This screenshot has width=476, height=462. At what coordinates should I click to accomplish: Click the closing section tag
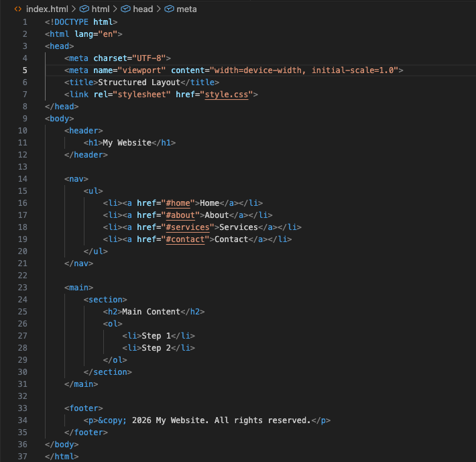[108, 372]
